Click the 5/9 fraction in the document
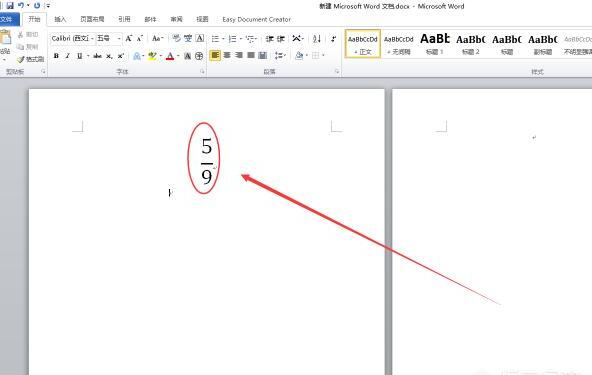 pyautogui.click(x=207, y=160)
